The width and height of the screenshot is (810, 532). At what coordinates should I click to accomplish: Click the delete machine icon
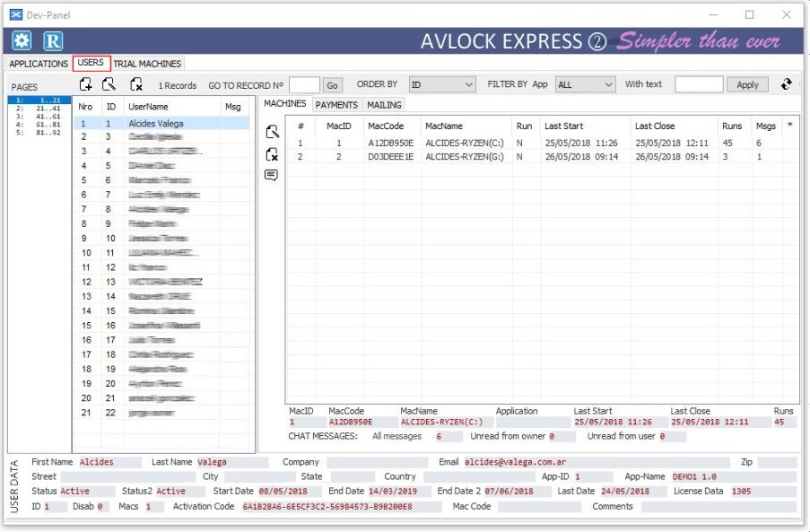point(272,154)
